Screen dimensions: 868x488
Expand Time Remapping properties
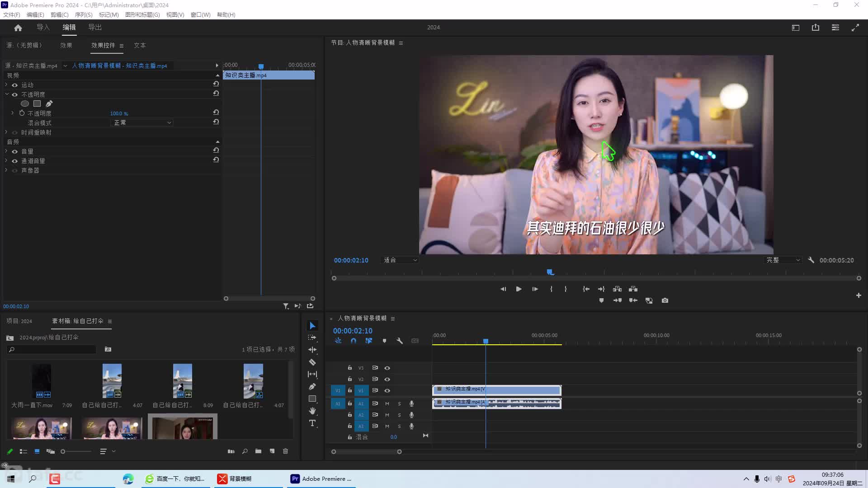[6, 132]
